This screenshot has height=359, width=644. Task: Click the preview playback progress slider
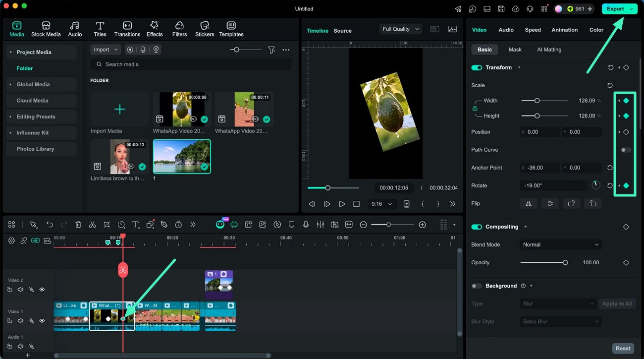pos(333,188)
